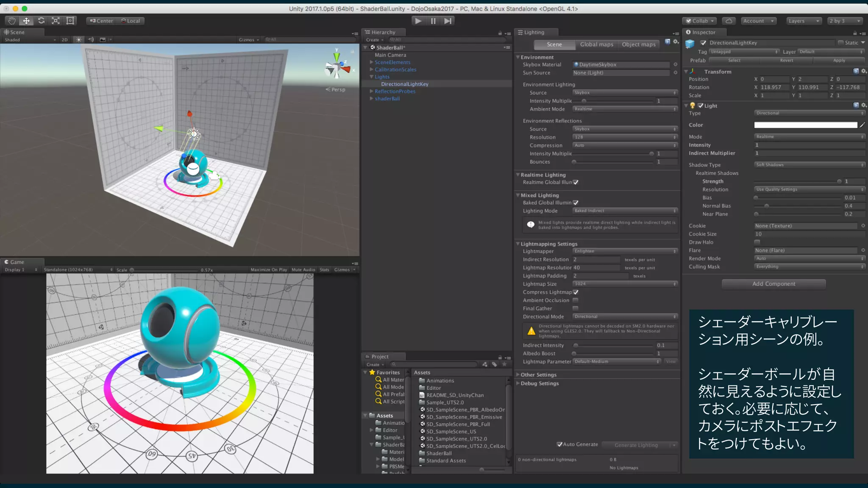This screenshot has width=868, height=488.
Task: Open the Shadow Type dropdown
Action: [809, 165]
